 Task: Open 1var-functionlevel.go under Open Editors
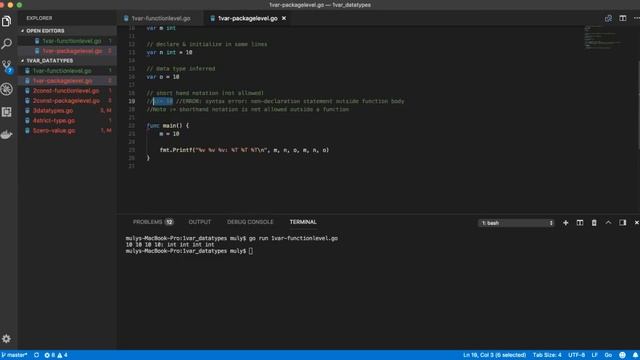[67, 41]
